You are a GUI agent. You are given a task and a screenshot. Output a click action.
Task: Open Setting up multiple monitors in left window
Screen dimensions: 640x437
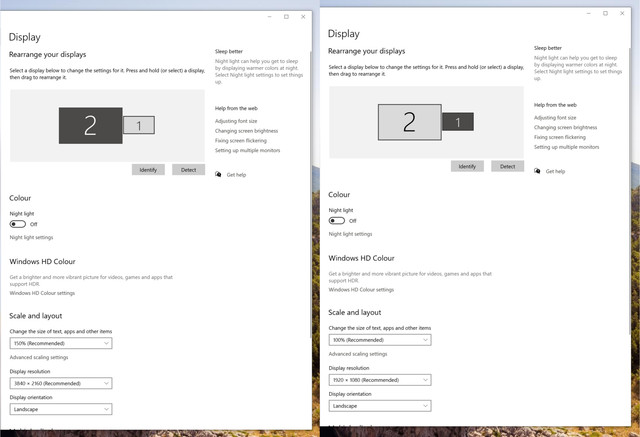[248, 151]
